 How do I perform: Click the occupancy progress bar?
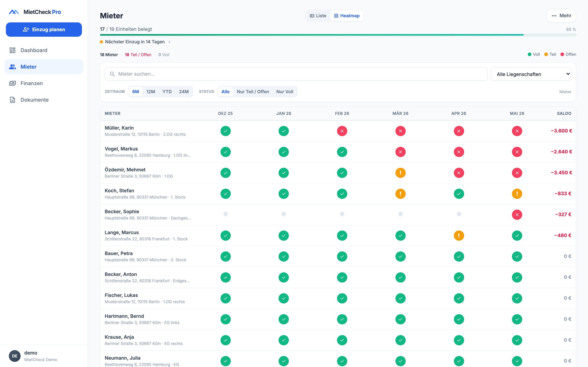(x=338, y=35)
